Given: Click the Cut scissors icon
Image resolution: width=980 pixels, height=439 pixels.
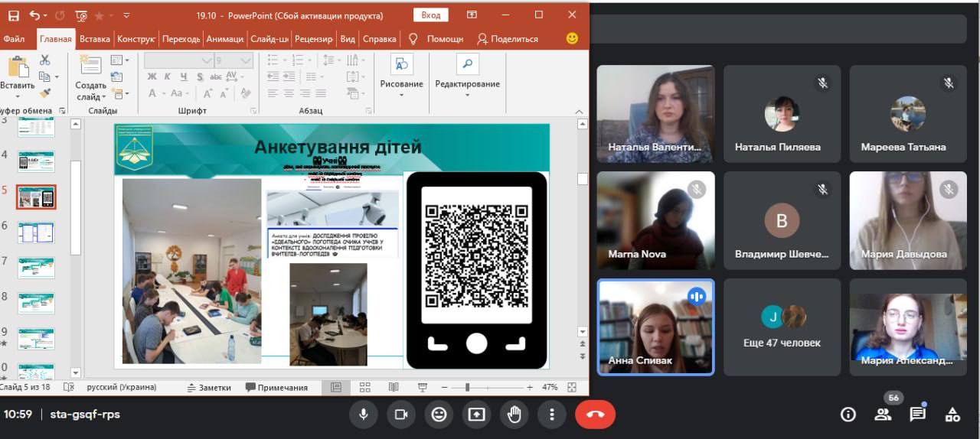Looking at the screenshot, I should [x=44, y=60].
